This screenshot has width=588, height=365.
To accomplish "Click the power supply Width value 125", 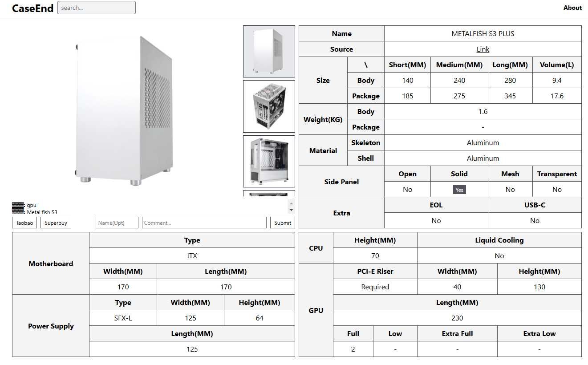I will [x=191, y=318].
